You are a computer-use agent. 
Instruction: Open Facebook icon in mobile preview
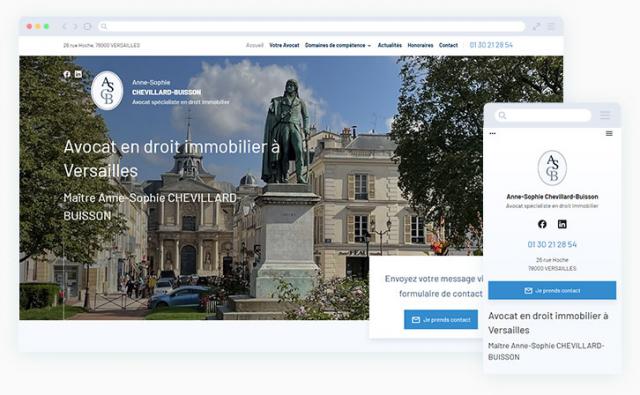(x=542, y=224)
